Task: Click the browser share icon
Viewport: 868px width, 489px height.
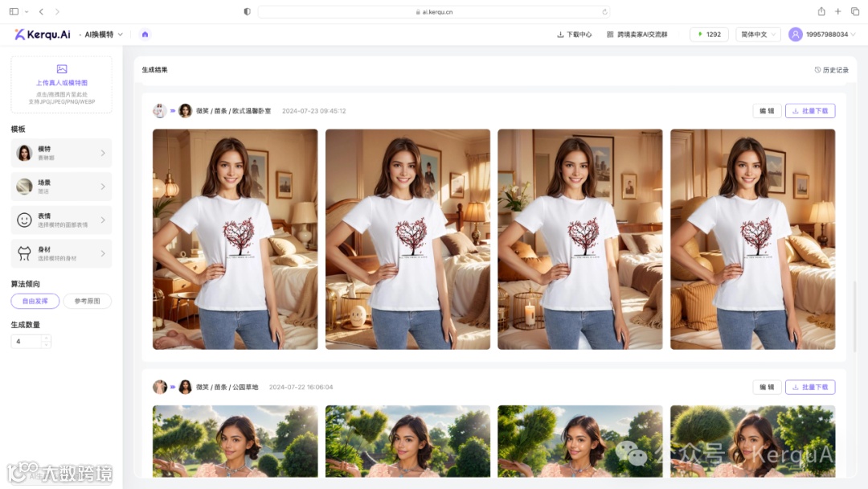Action: click(821, 11)
